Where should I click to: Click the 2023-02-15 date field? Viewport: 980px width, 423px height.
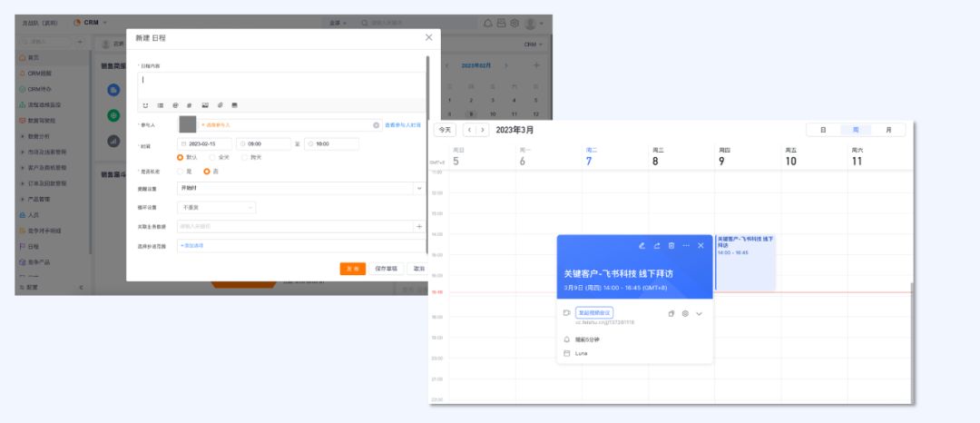(x=204, y=143)
